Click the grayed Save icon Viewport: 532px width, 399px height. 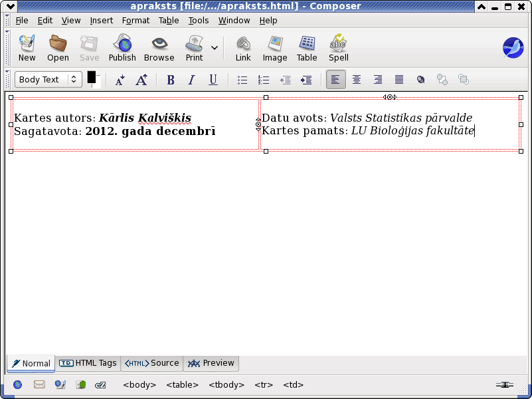click(89, 48)
